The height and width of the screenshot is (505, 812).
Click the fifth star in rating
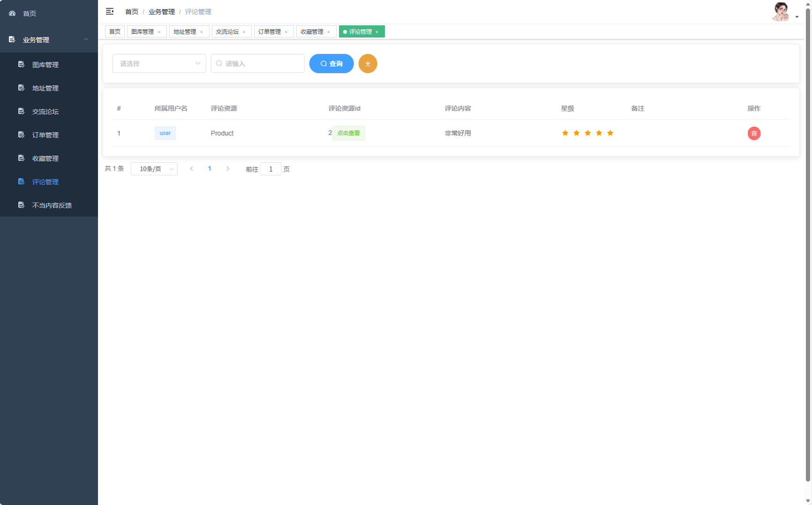click(610, 133)
